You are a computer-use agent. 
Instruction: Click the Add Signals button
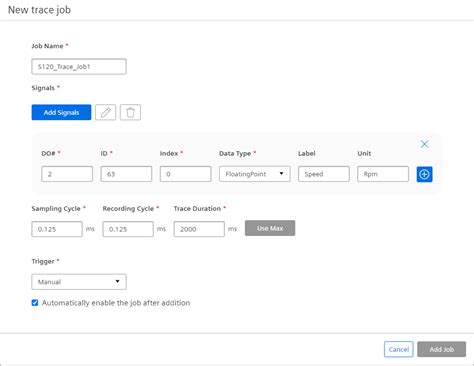pyautogui.click(x=61, y=112)
